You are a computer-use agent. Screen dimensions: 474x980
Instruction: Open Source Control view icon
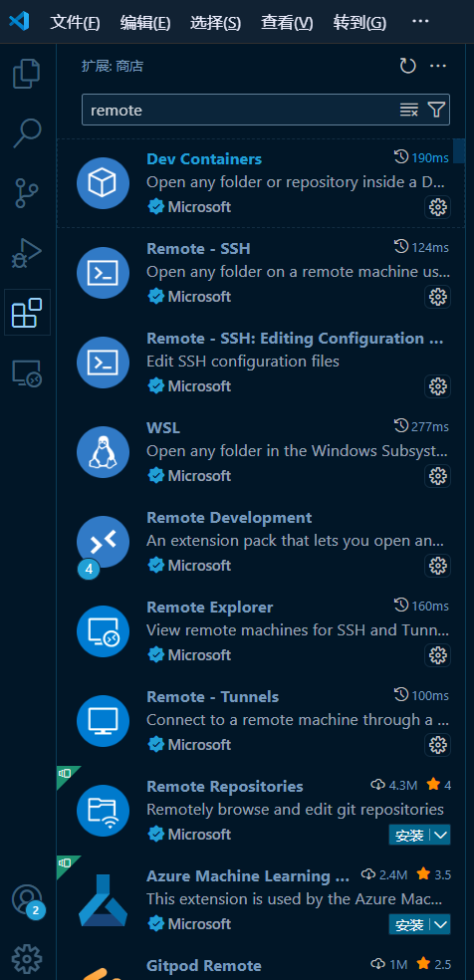(28, 193)
